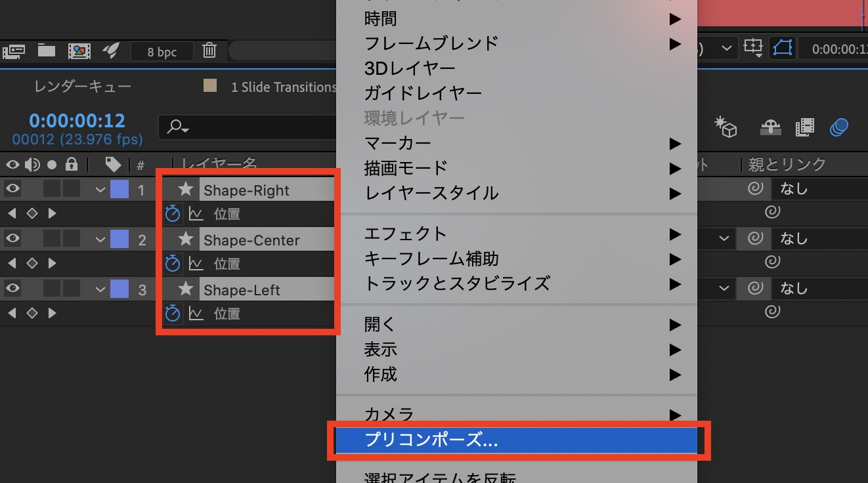
Task: Hide the Shape-Center layer using its eye
Action: tap(12, 239)
